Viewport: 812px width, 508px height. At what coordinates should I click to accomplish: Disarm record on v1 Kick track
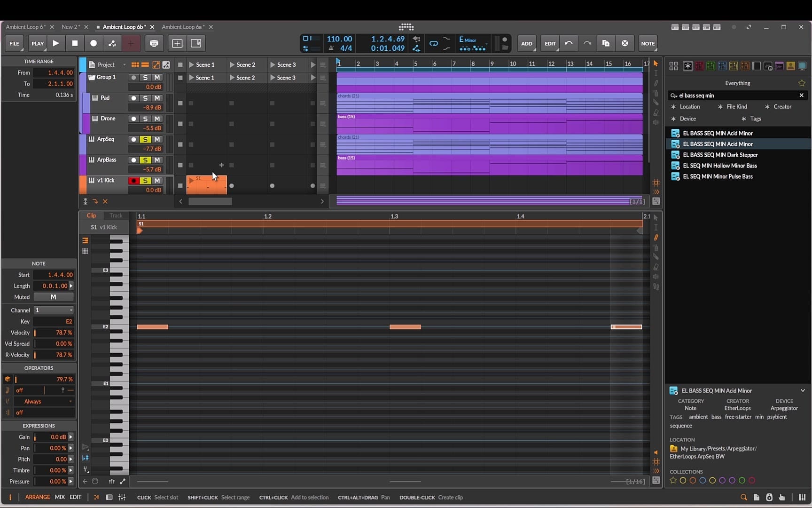coord(134,181)
